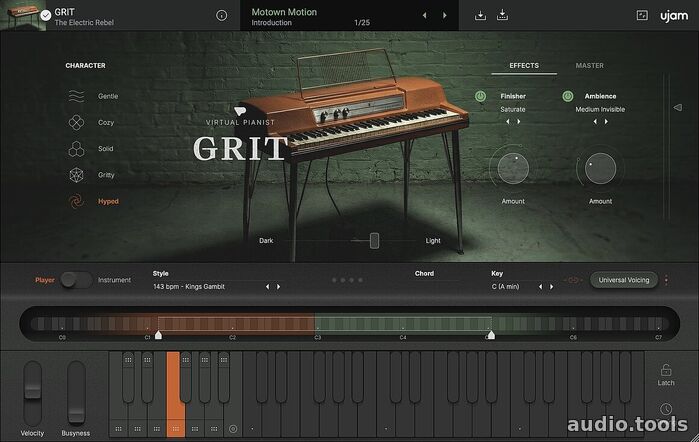Switch to the MASTER tab
This screenshot has height=442, width=699.
(x=589, y=66)
